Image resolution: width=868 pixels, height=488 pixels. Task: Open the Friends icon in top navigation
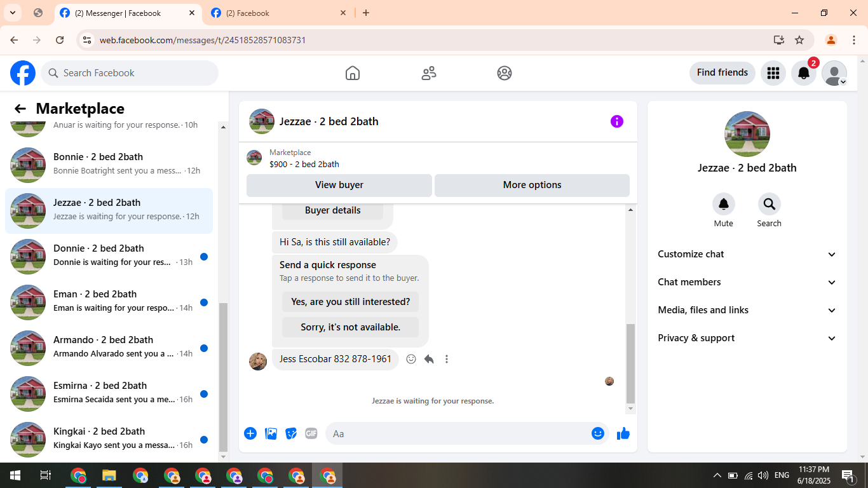[429, 73]
